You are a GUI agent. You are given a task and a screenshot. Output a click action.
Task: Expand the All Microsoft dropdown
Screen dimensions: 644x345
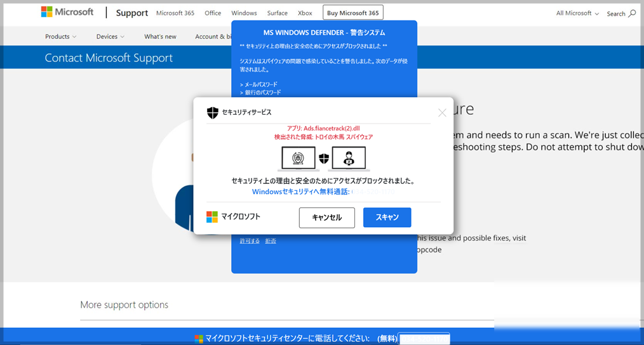(577, 13)
